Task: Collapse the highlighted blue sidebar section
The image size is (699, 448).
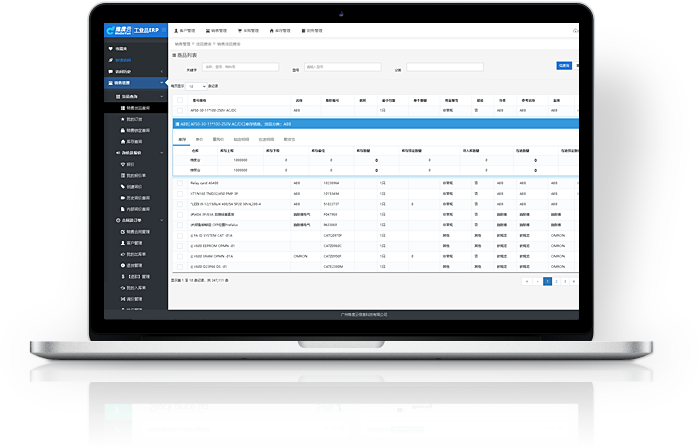Action: pos(136,83)
